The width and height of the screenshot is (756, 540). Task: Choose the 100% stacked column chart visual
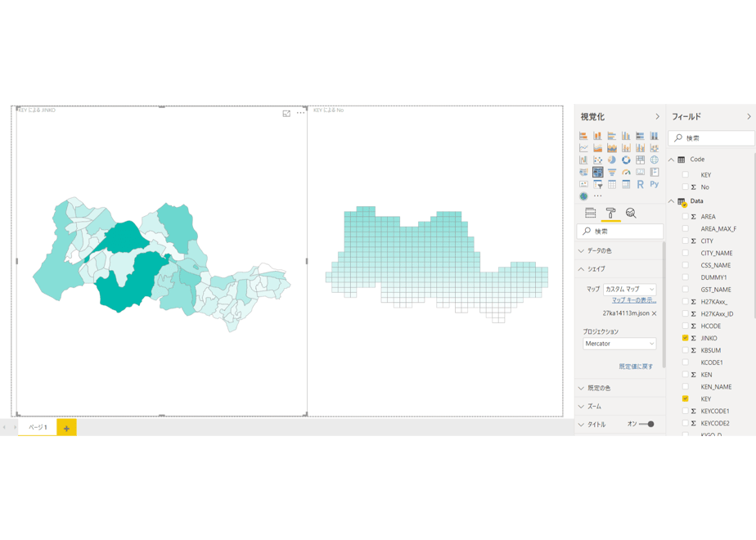pyautogui.click(x=655, y=136)
